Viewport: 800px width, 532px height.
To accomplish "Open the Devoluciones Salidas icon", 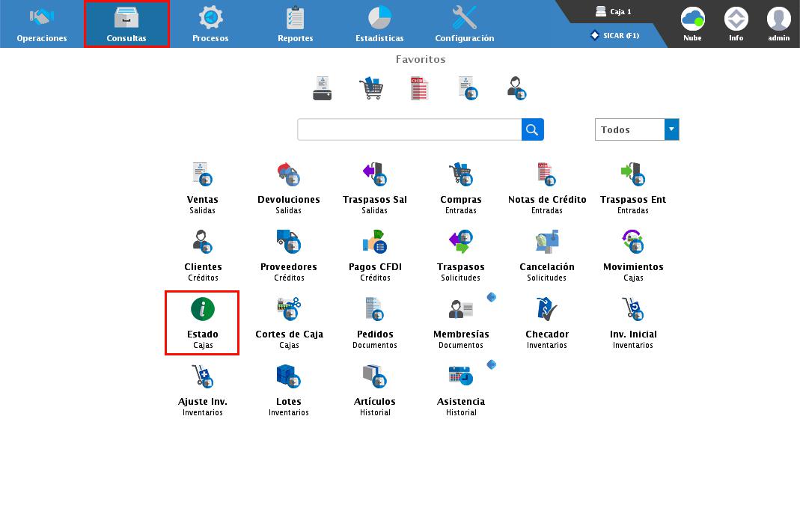I will (288, 174).
